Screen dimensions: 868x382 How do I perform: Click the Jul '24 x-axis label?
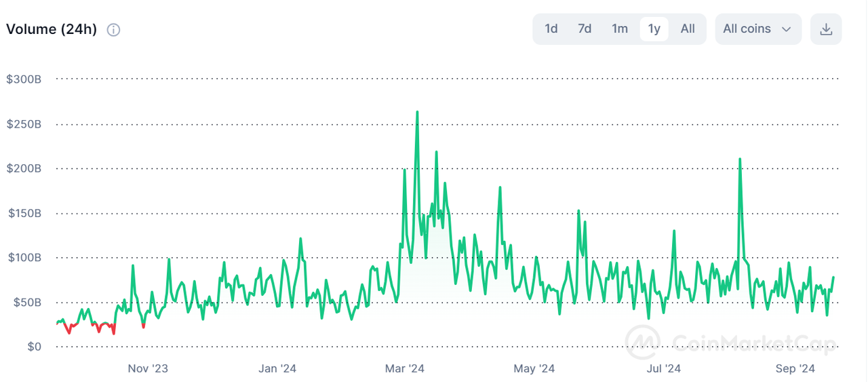664,368
